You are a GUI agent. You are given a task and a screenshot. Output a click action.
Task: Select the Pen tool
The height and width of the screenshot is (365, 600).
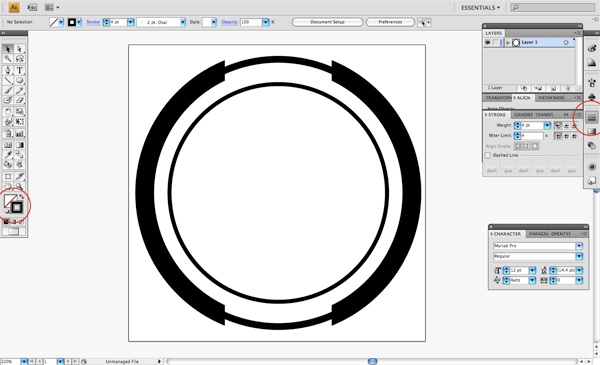8,70
